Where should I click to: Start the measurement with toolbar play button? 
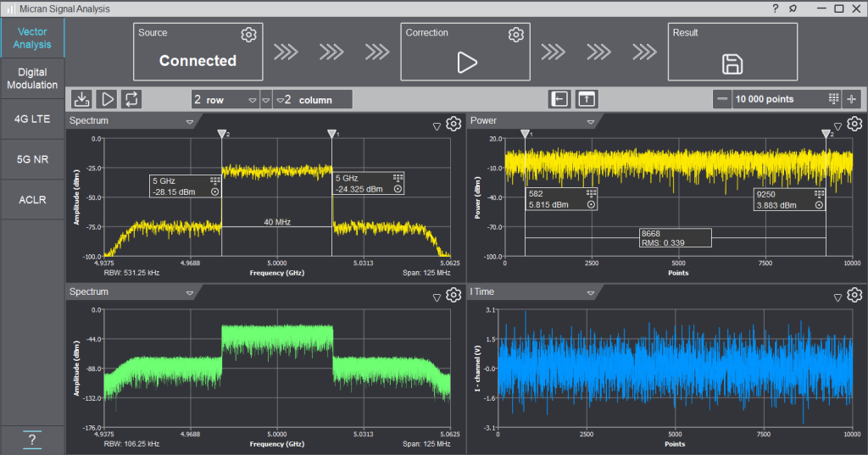[x=107, y=99]
